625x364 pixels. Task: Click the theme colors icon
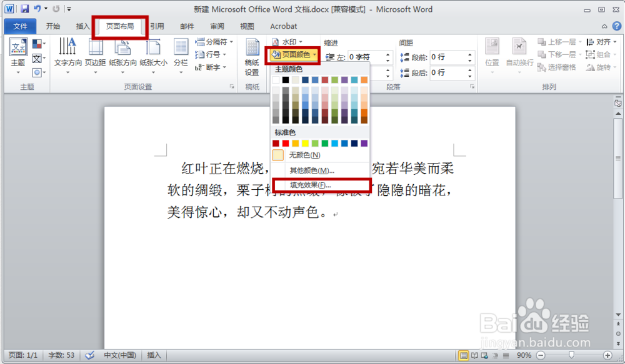(x=37, y=44)
